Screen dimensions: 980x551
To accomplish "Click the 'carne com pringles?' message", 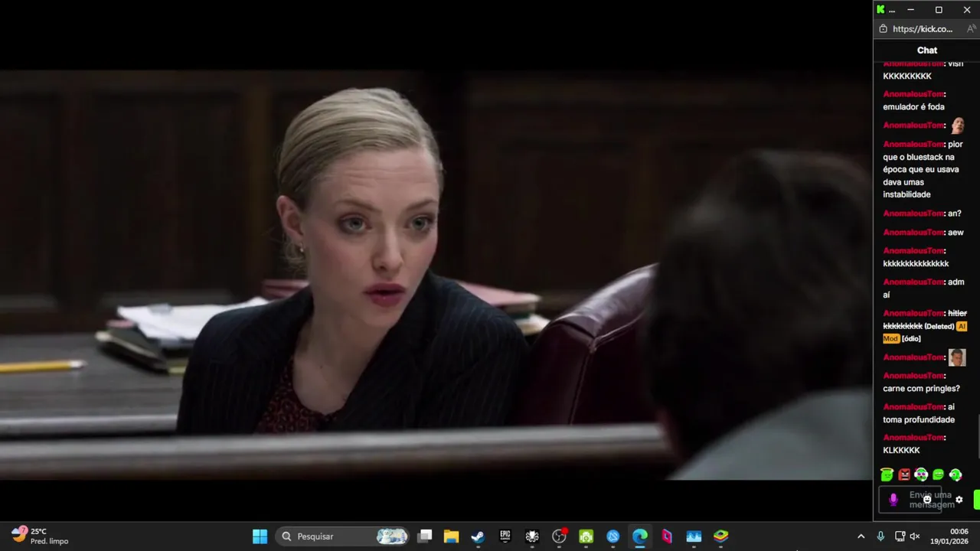I will pyautogui.click(x=921, y=389).
